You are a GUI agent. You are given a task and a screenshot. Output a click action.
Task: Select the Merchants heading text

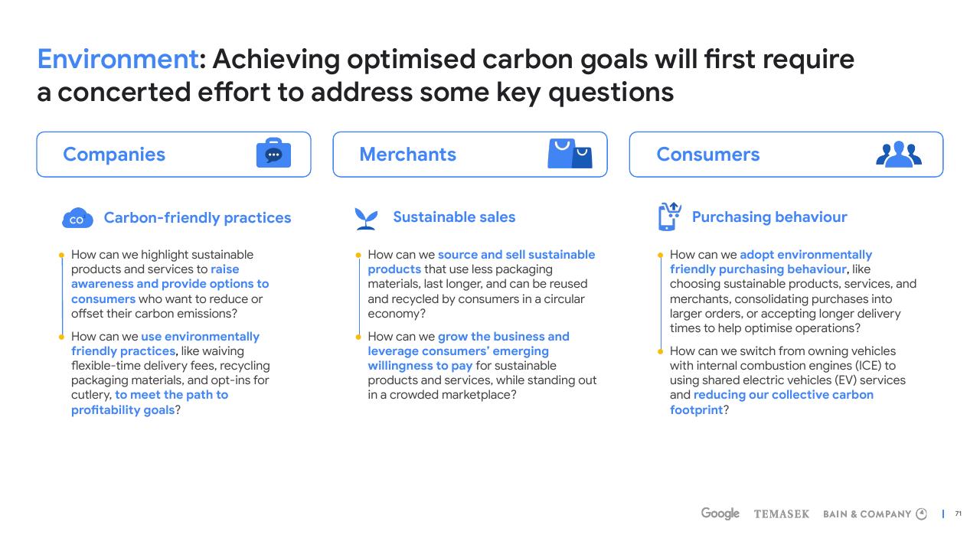click(408, 154)
